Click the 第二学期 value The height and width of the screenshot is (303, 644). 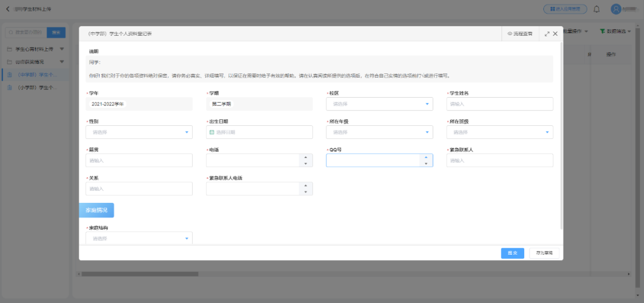coord(221,104)
